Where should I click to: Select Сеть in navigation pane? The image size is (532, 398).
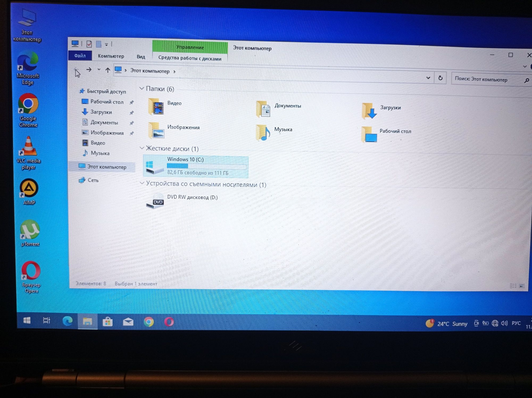pyautogui.click(x=89, y=180)
